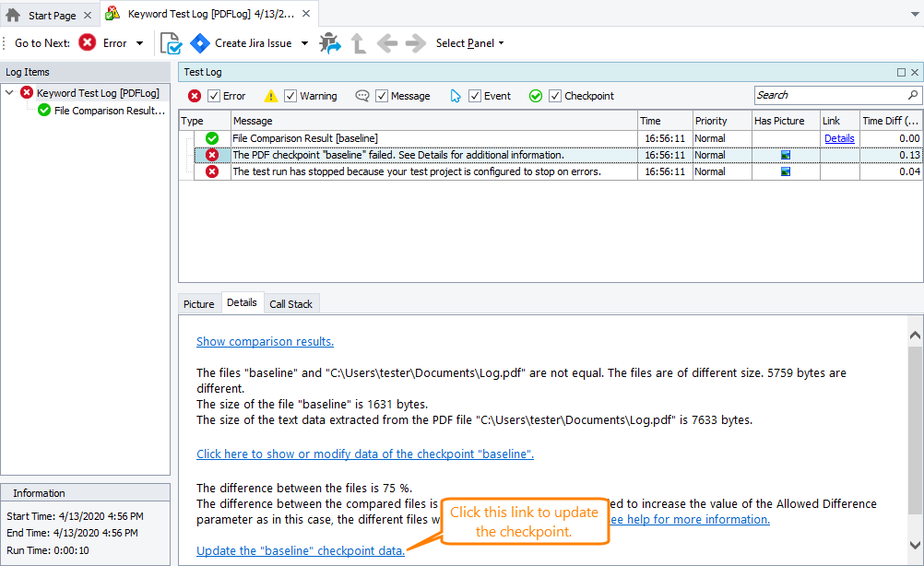Click the navigate forward arrow

pyautogui.click(x=415, y=42)
